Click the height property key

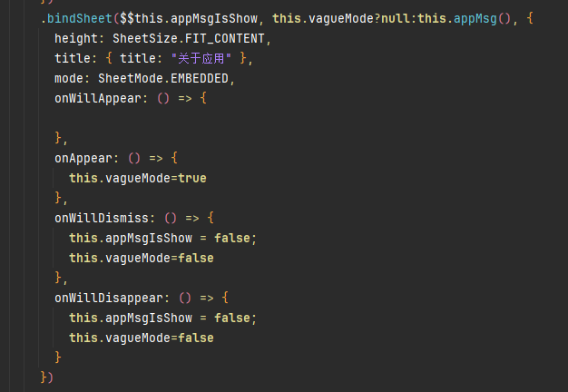click(x=76, y=38)
